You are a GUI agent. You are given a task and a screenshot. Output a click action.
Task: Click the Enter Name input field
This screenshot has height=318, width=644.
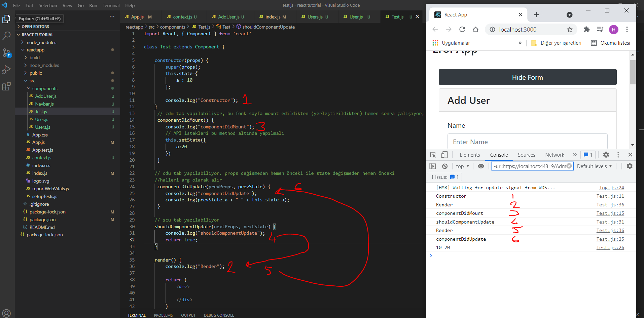[527, 142]
